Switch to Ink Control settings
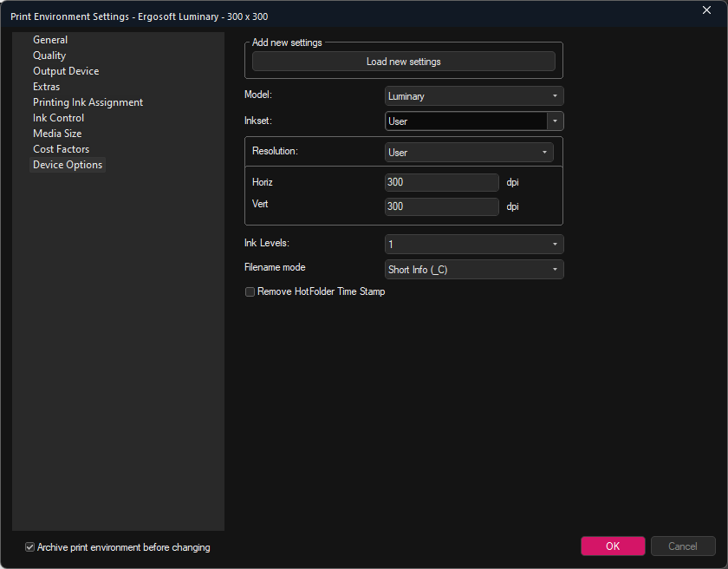The image size is (728, 569). pos(59,118)
